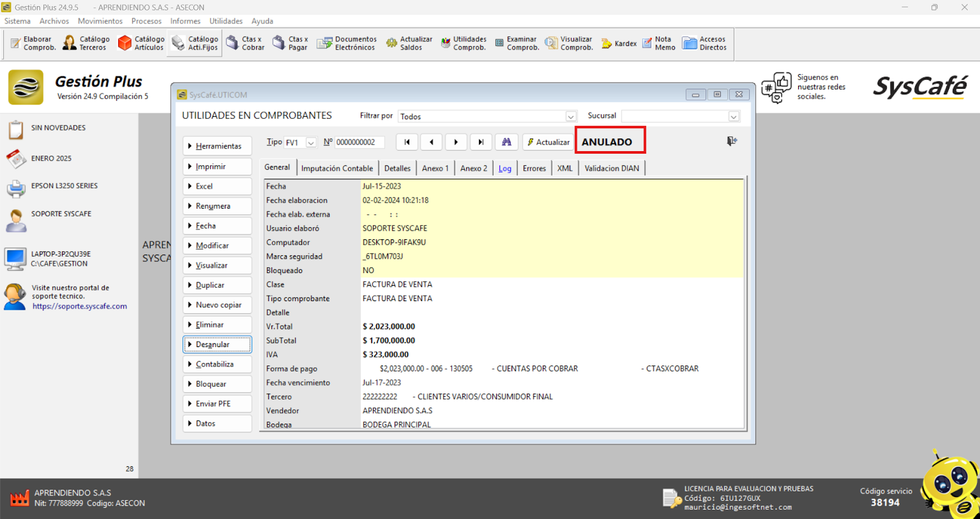The height and width of the screenshot is (519, 980).
Task: Switch to Imputación Contable tab
Action: [x=337, y=168]
